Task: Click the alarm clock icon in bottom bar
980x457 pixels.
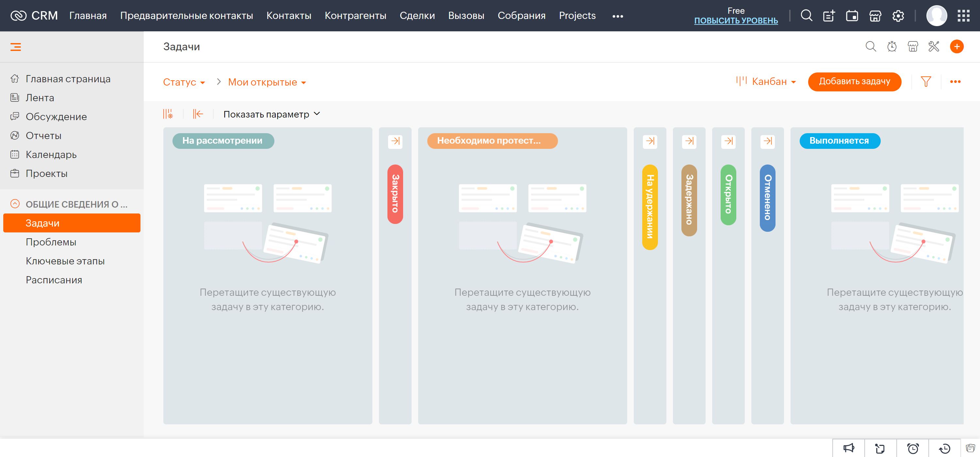Action: tap(913, 448)
